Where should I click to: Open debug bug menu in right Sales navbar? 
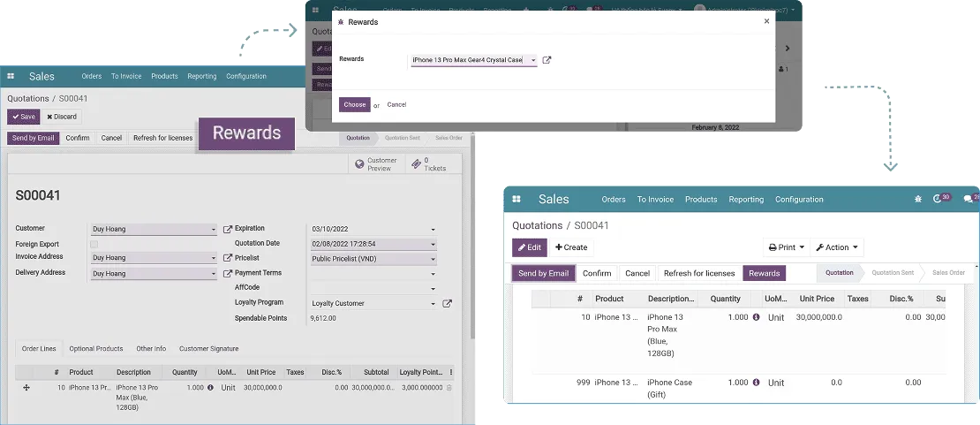coord(917,199)
